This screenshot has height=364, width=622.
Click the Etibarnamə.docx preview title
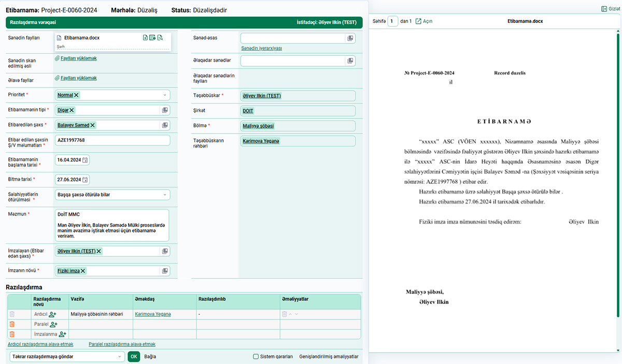pyautogui.click(x=526, y=21)
